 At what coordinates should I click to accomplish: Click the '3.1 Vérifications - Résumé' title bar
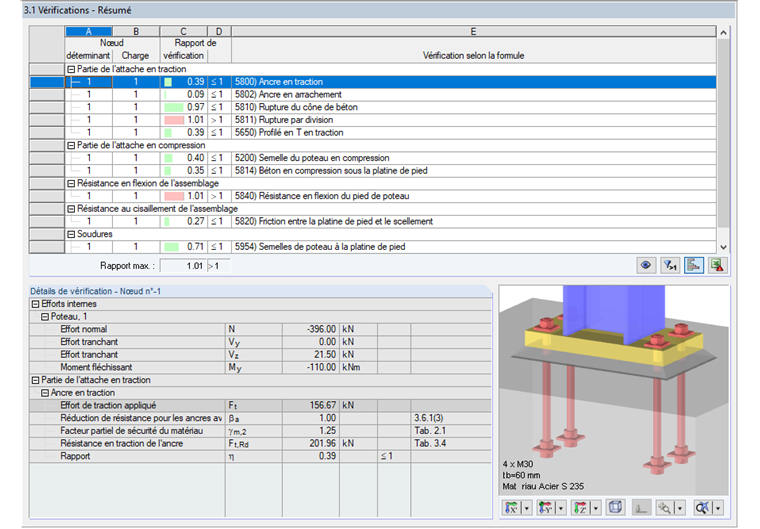tap(379, 10)
